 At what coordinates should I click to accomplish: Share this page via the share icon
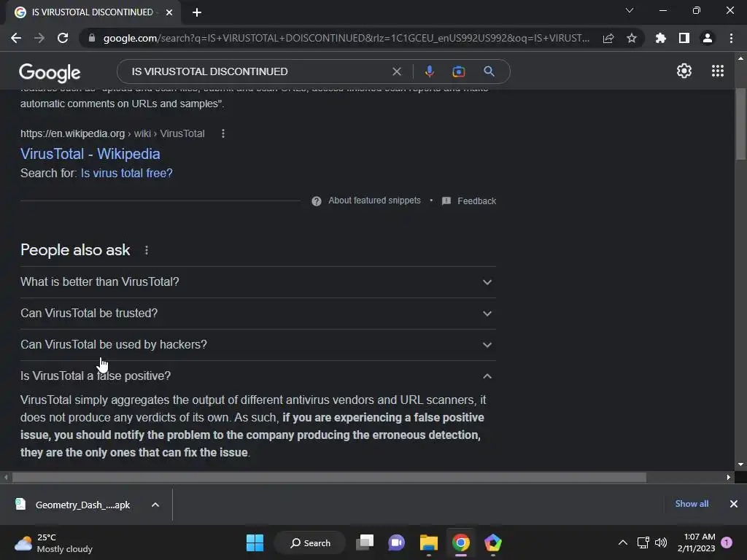pyautogui.click(x=608, y=38)
